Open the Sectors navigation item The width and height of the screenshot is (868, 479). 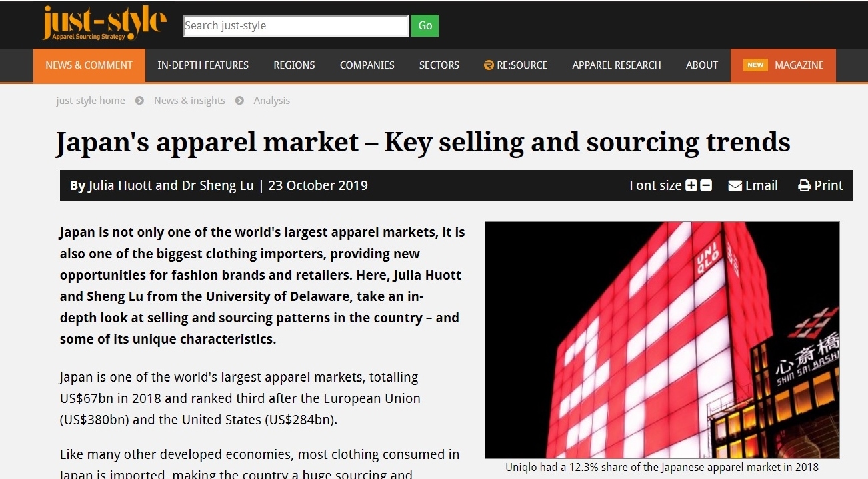point(439,65)
